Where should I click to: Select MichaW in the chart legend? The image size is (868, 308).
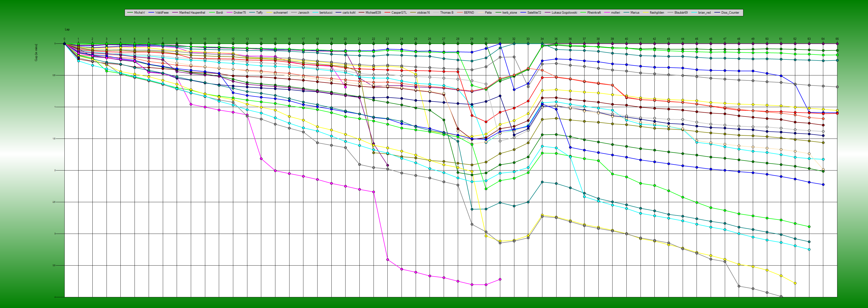pos(140,13)
